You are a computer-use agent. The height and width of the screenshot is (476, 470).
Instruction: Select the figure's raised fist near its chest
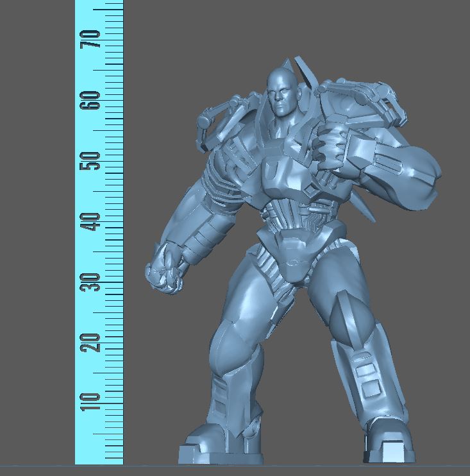coord(331,146)
